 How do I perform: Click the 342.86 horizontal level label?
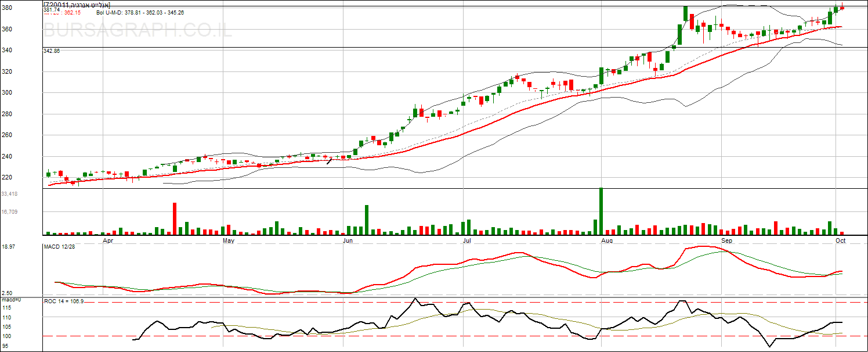pos(52,51)
